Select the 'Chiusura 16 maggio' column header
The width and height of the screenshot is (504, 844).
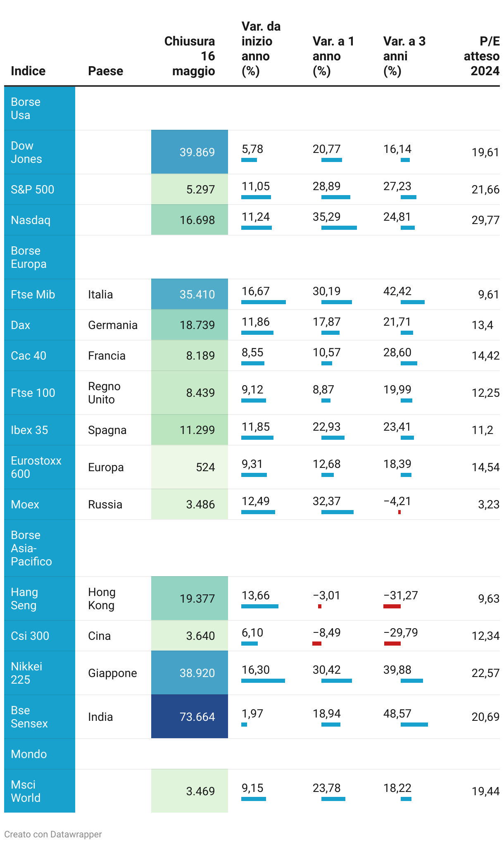[190, 56]
